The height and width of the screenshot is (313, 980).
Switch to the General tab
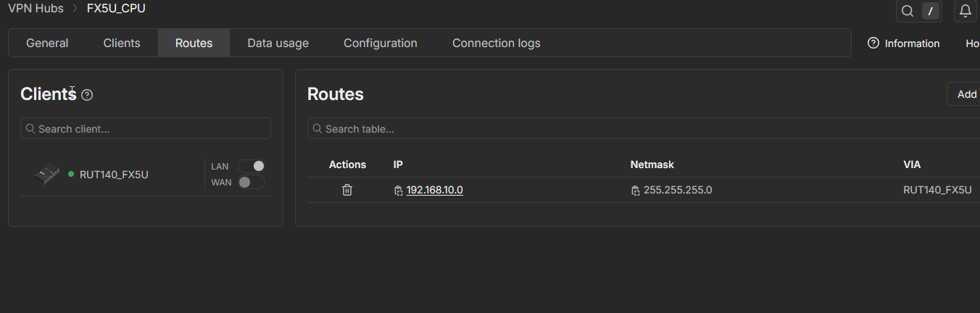47,43
